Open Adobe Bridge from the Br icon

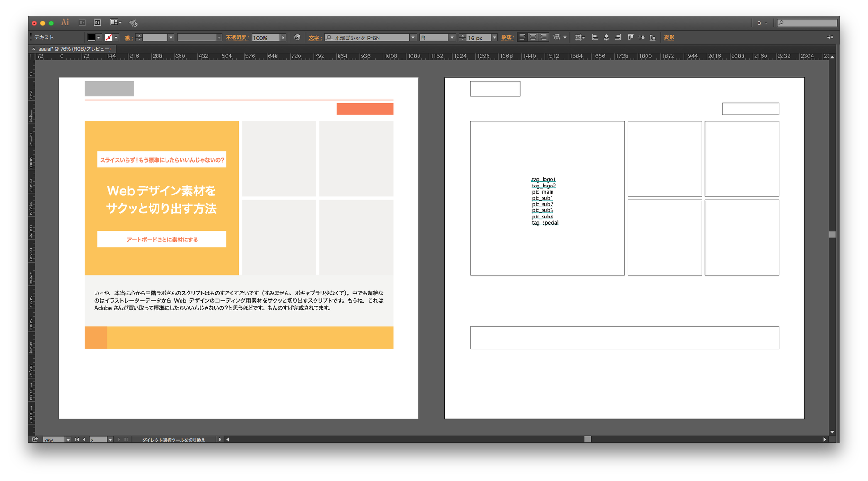pyautogui.click(x=82, y=23)
